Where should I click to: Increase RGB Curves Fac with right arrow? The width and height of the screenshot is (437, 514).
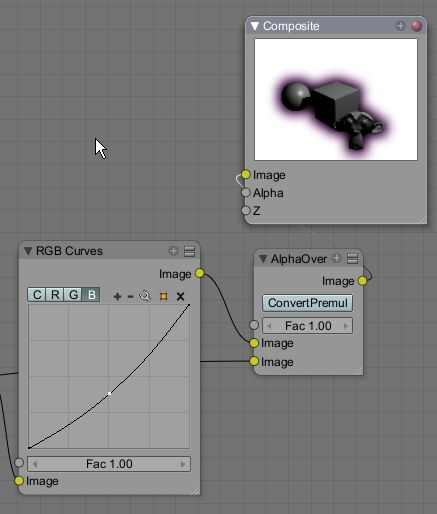(x=183, y=464)
